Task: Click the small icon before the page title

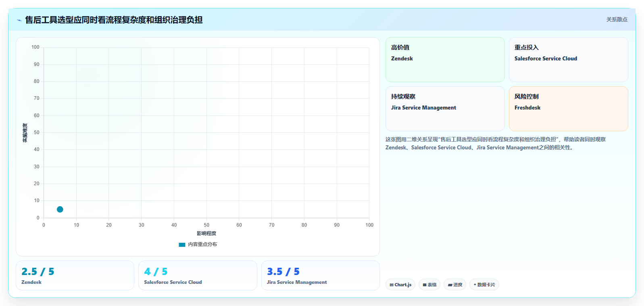Action: point(19,20)
